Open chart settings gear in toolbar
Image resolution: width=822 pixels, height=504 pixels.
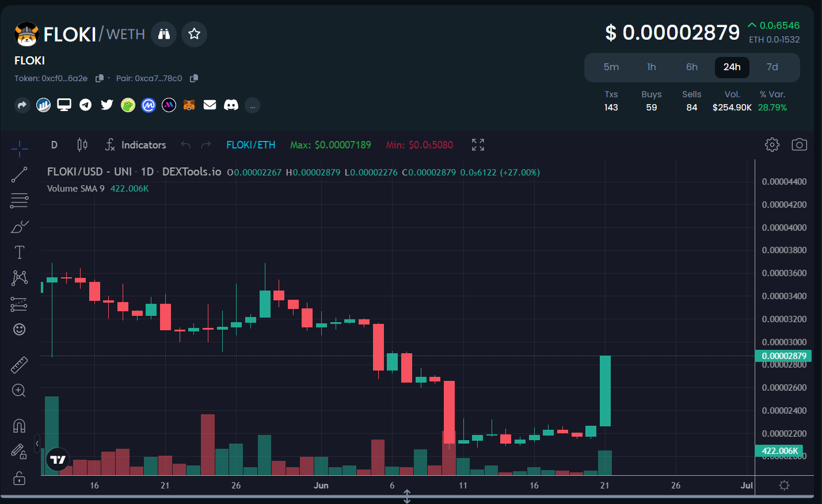(x=772, y=145)
